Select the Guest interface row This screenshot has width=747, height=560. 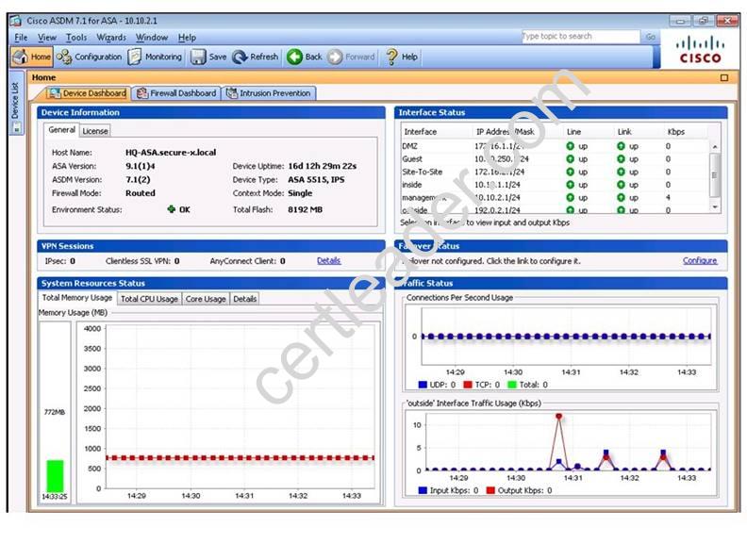click(555, 159)
